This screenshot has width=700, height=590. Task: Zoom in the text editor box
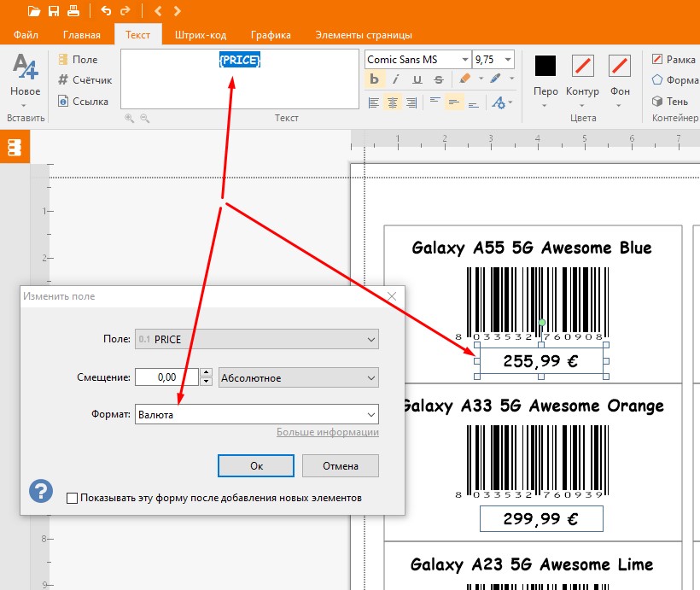pos(129,118)
